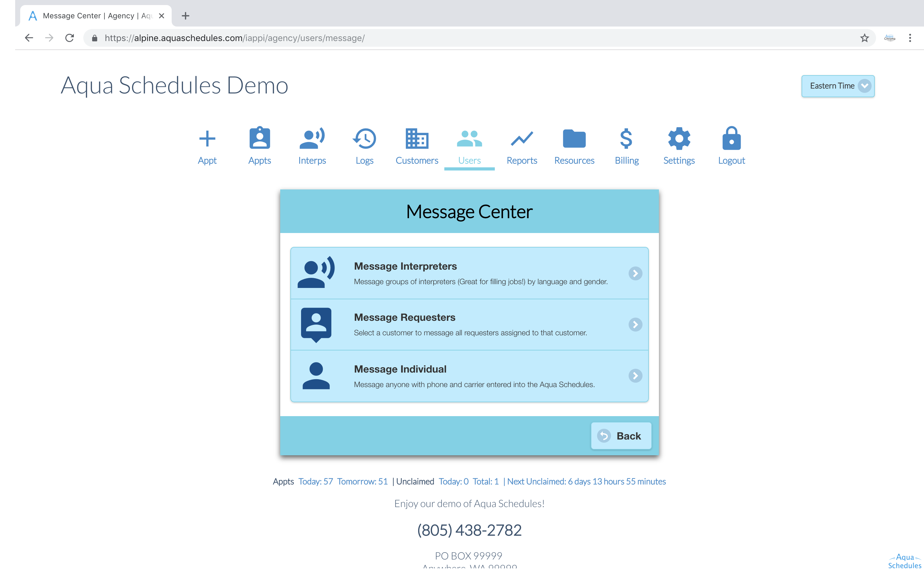Click the Back button

(x=621, y=436)
